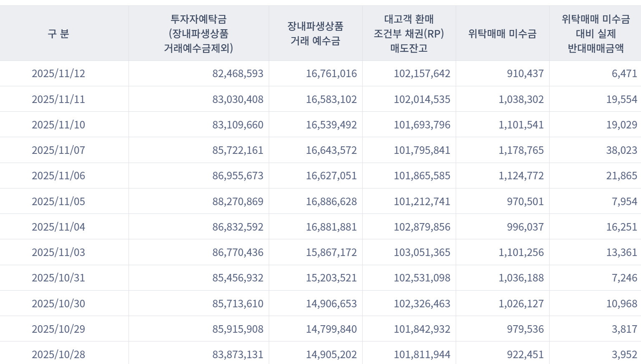Click the value 14,799,840

pos(331,329)
